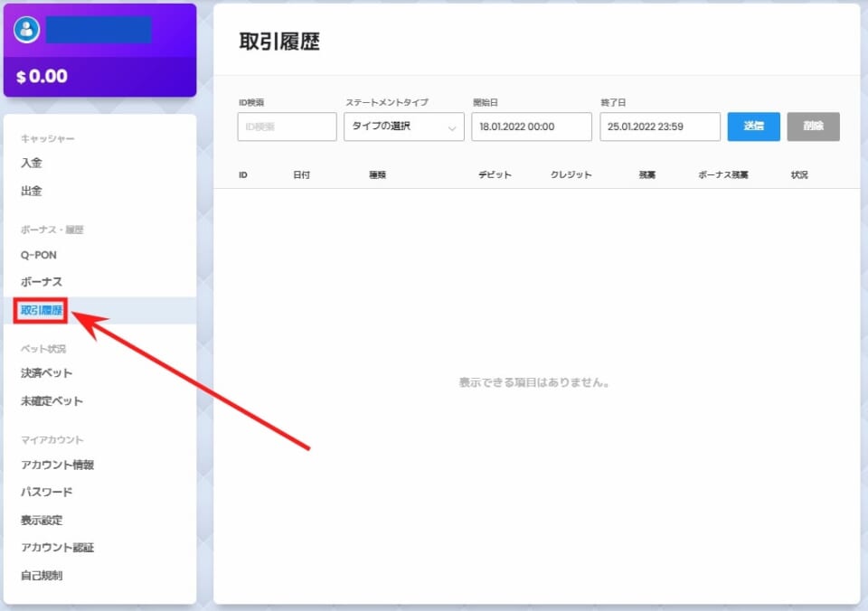Viewport: 868px width, 611px height.
Task: Click the 取引履歴 page title
Action: pyautogui.click(x=279, y=42)
